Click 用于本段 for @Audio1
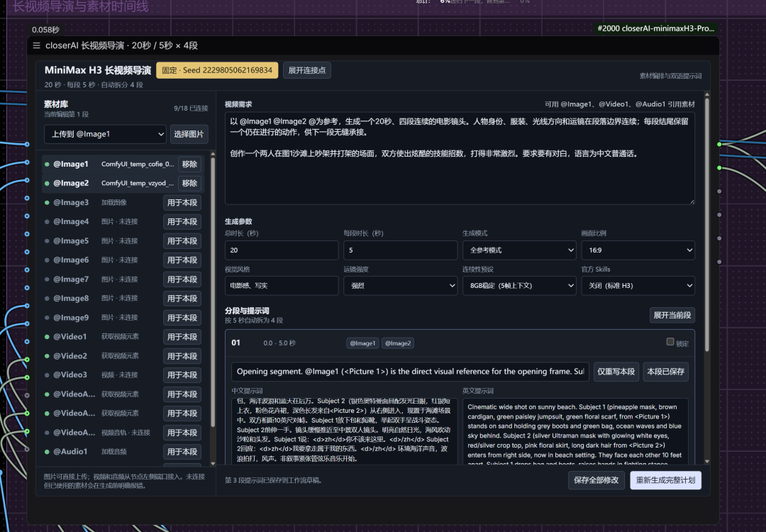Screen dimensions: 766x532 click(182, 452)
